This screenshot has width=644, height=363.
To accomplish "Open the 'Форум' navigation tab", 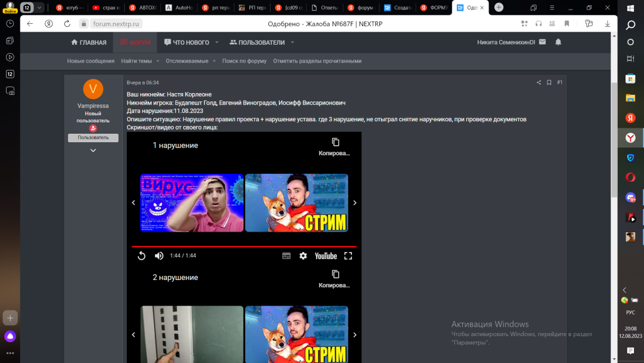I will click(135, 42).
